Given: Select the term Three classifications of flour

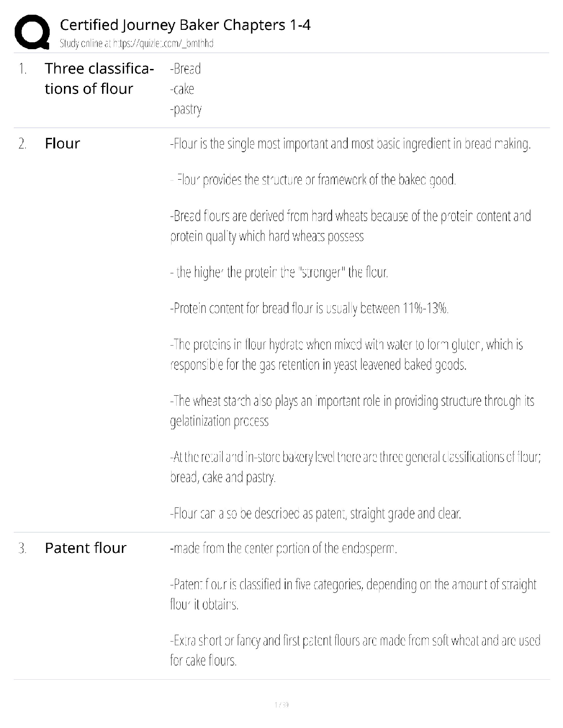Looking at the screenshot, I should coord(99,79).
